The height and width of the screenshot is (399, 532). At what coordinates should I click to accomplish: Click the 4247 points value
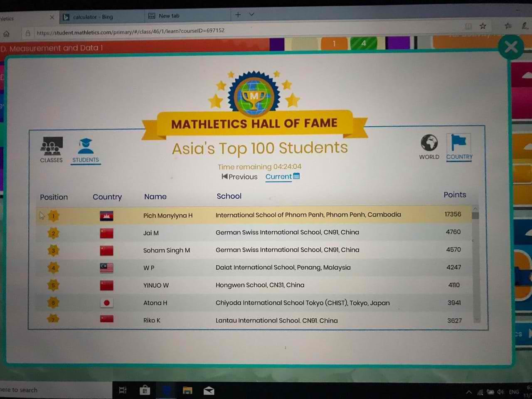pyautogui.click(x=453, y=267)
